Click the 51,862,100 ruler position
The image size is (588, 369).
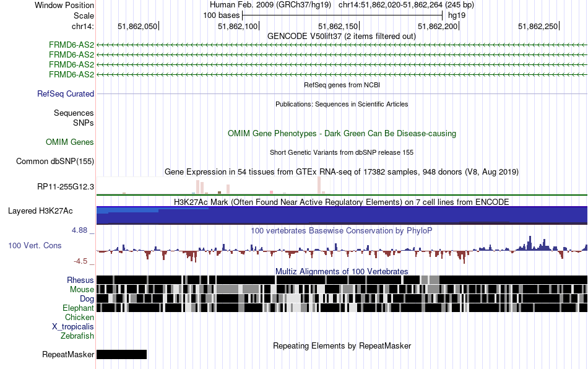[x=238, y=26]
